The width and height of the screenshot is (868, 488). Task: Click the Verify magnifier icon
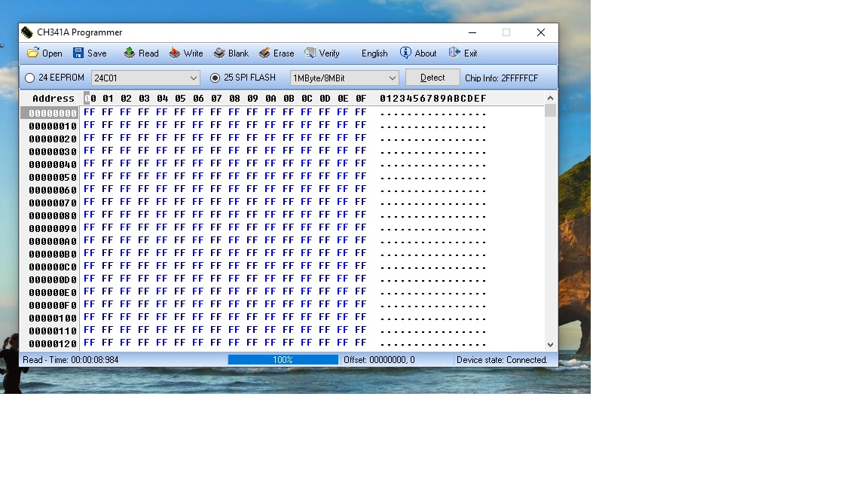(x=310, y=53)
